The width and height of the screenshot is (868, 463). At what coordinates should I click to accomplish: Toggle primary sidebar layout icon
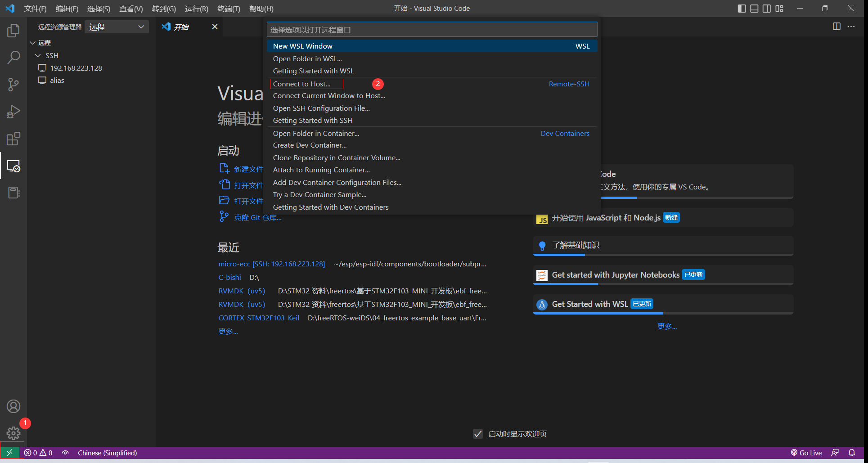[742, 9]
